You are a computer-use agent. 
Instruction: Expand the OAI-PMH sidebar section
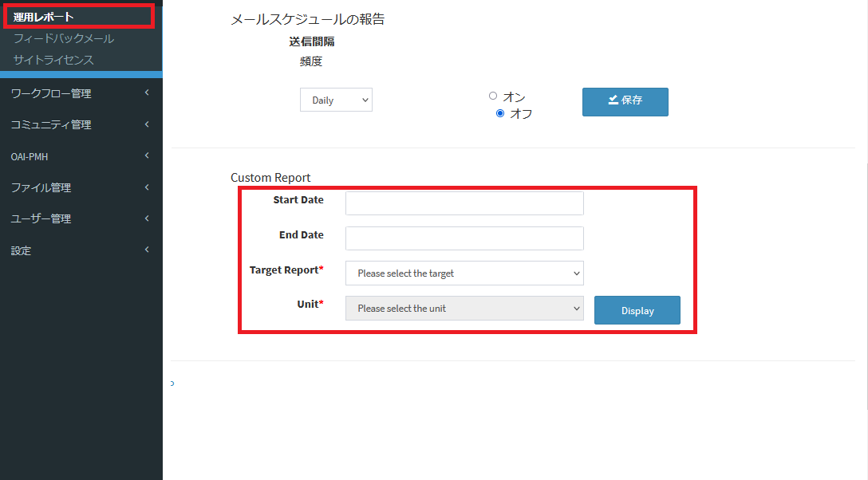click(30, 156)
